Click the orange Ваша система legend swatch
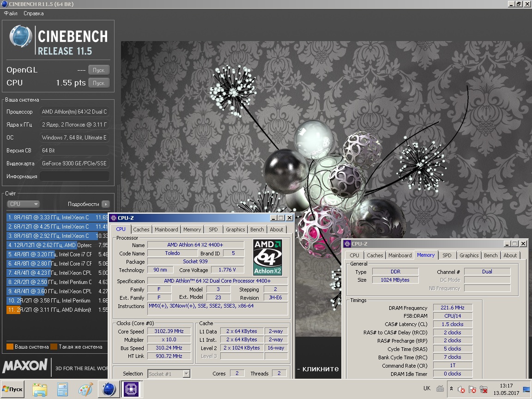 tap(10, 347)
